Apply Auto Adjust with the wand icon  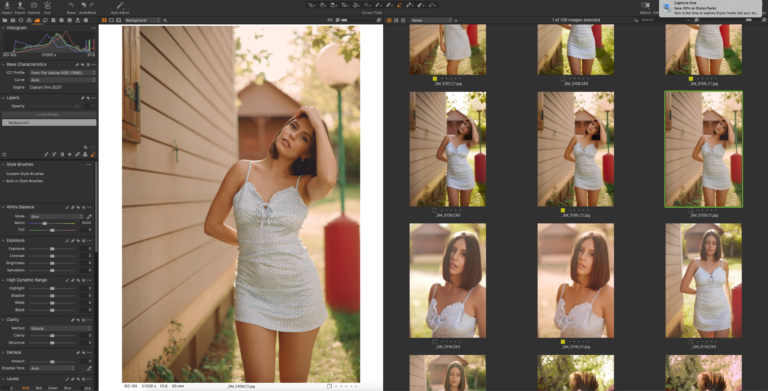[x=120, y=5]
